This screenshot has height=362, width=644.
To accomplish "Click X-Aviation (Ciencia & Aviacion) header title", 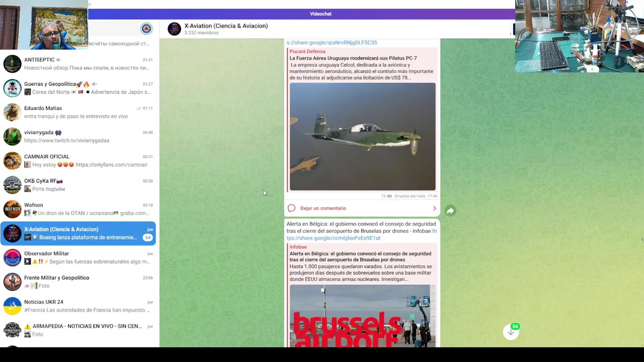I will click(x=226, y=26).
